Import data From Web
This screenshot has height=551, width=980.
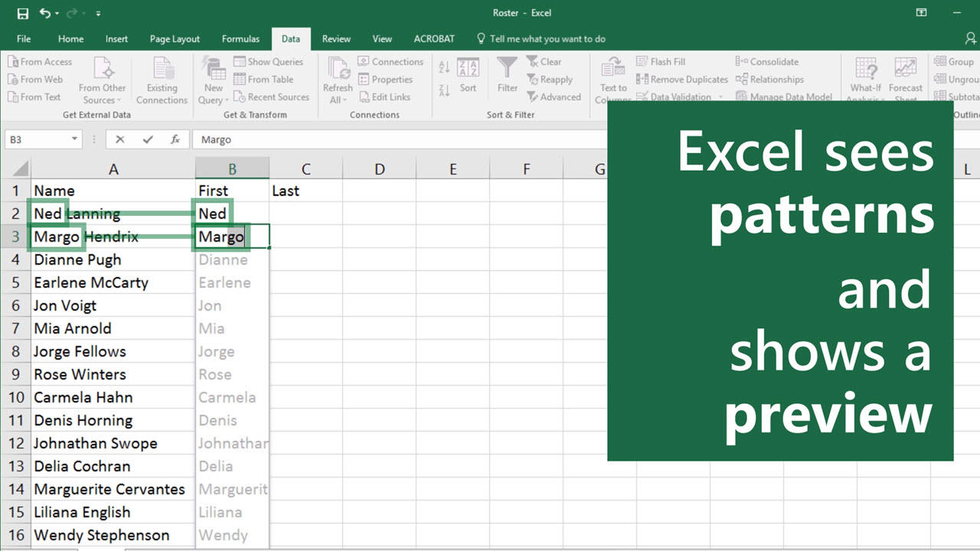pyautogui.click(x=37, y=79)
